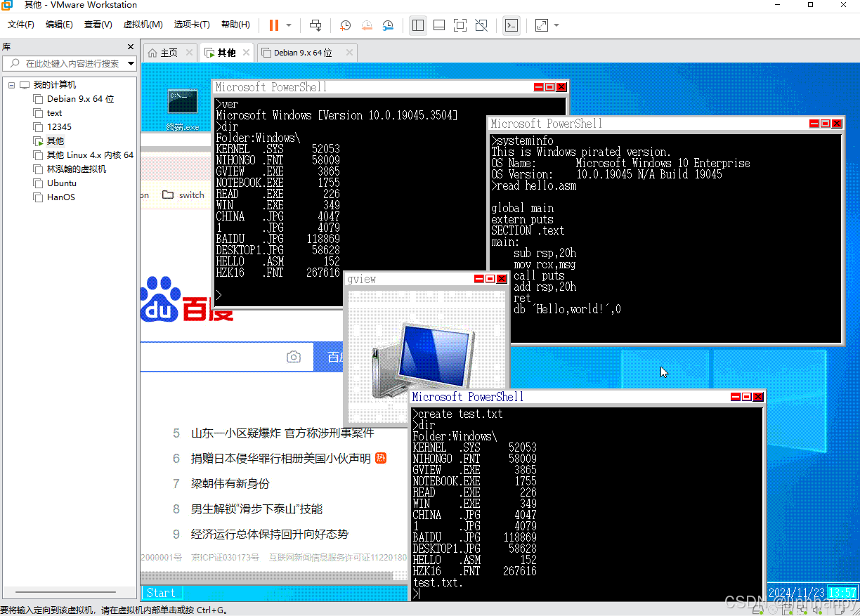Switch to the Debian 9.x 64 位 tab
The height and width of the screenshot is (616, 860).
(x=303, y=53)
